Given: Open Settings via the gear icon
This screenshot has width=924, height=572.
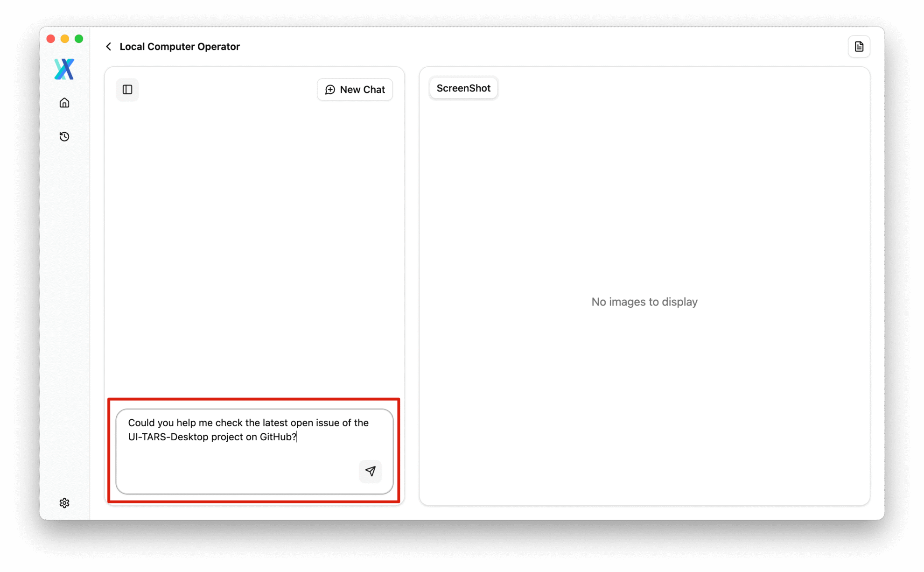Looking at the screenshot, I should pyautogui.click(x=64, y=503).
